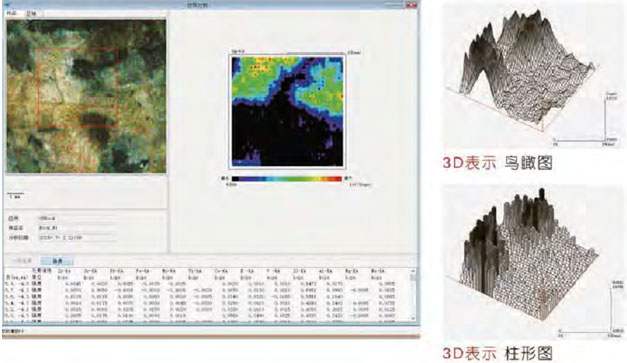Click the 1 mm scale bar under the sample image
Screen dimensions: 627x363
point(16,196)
